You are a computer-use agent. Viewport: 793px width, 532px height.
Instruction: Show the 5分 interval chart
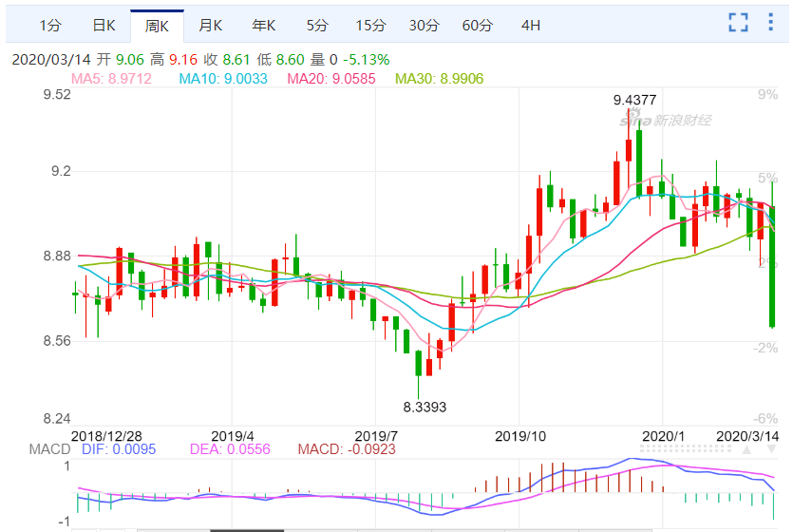[317, 25]
